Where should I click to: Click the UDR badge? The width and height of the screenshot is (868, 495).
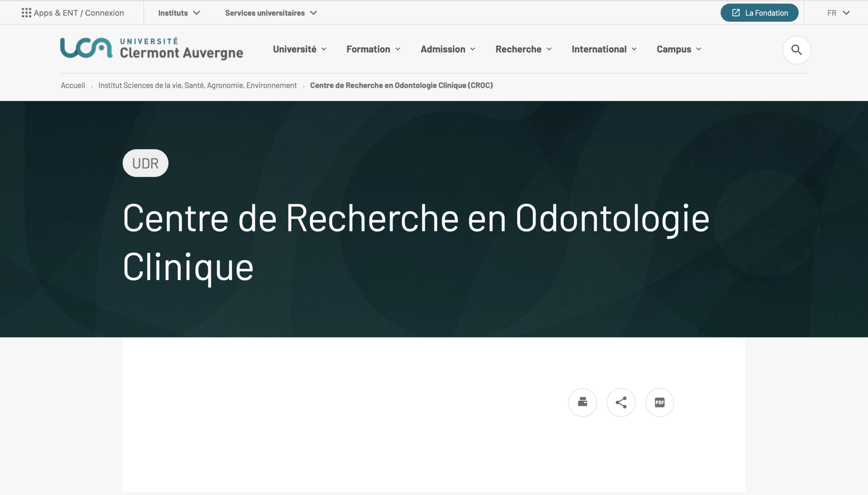pos(145,163)
